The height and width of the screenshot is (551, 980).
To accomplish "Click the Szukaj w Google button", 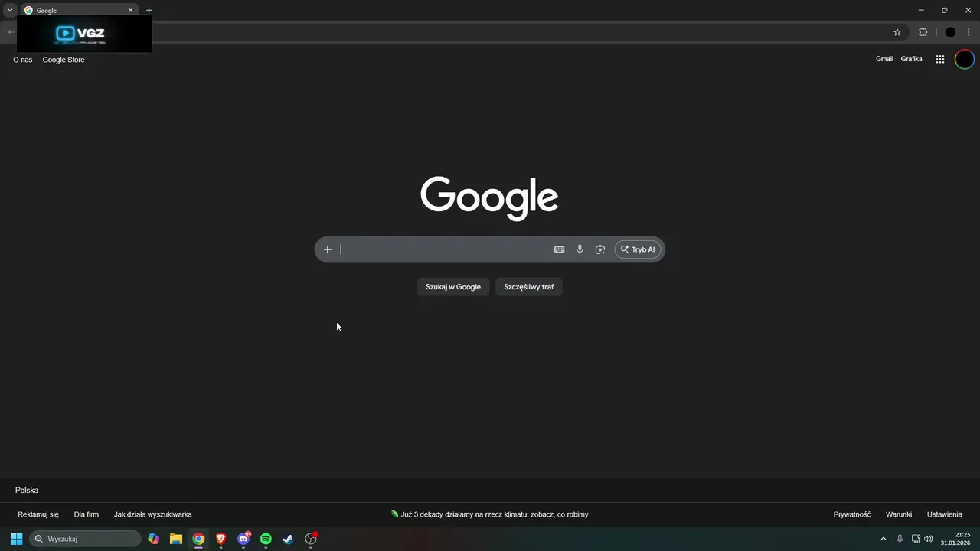I will pyautogui.click(x=453, y=287).
